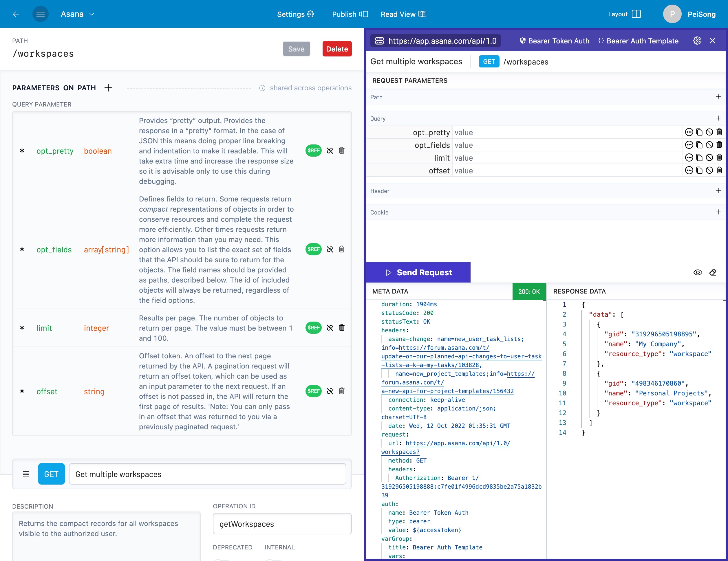Unlink the opt_pretty parameter reference

[330, 151]
